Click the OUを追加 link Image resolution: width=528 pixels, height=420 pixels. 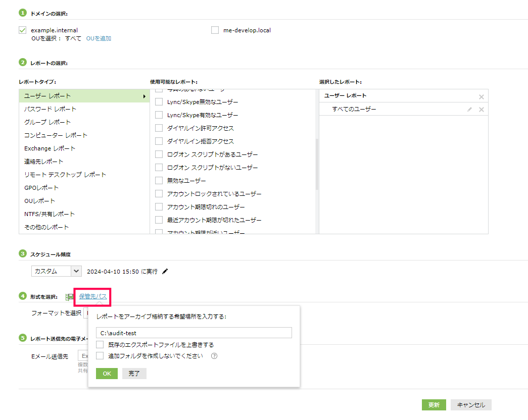(x=99, y=38)
